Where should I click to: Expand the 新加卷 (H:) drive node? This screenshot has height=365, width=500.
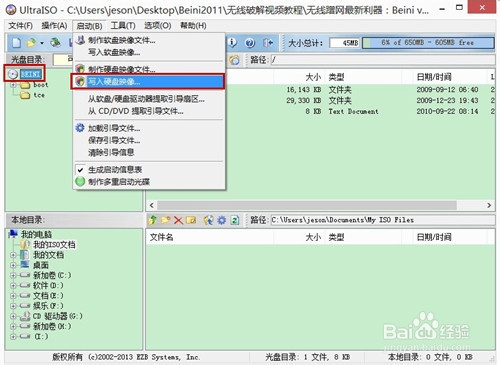[13, 326]
